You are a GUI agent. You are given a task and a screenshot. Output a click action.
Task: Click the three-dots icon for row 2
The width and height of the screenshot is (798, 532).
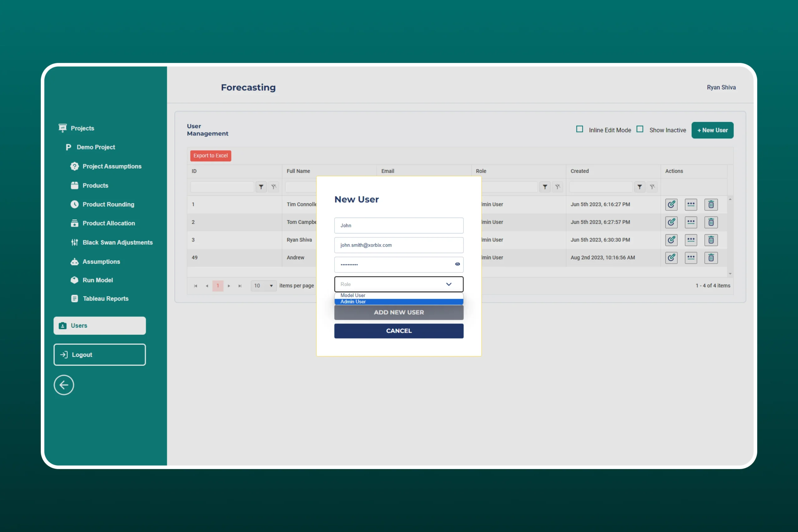click(691, 222)
